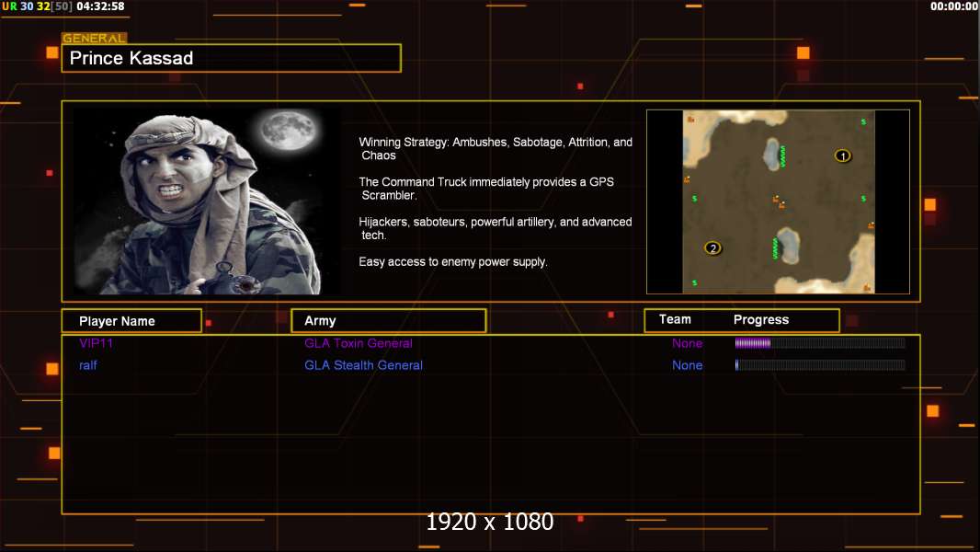Viewport: 980px width, 552px height.
Task: Click VIP11's purple loading progress bar
Action: (820, 342)
